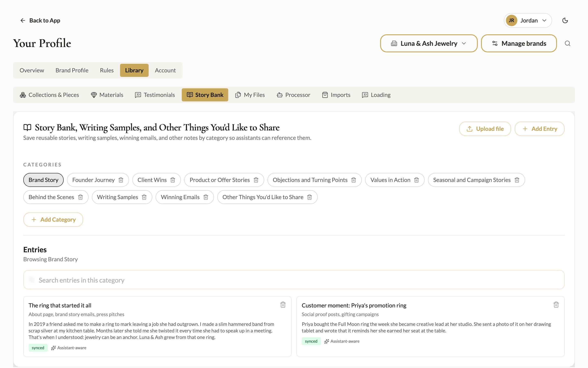Open the Rules tab
The image size is (588, 368).
click(x=107, y=70)
